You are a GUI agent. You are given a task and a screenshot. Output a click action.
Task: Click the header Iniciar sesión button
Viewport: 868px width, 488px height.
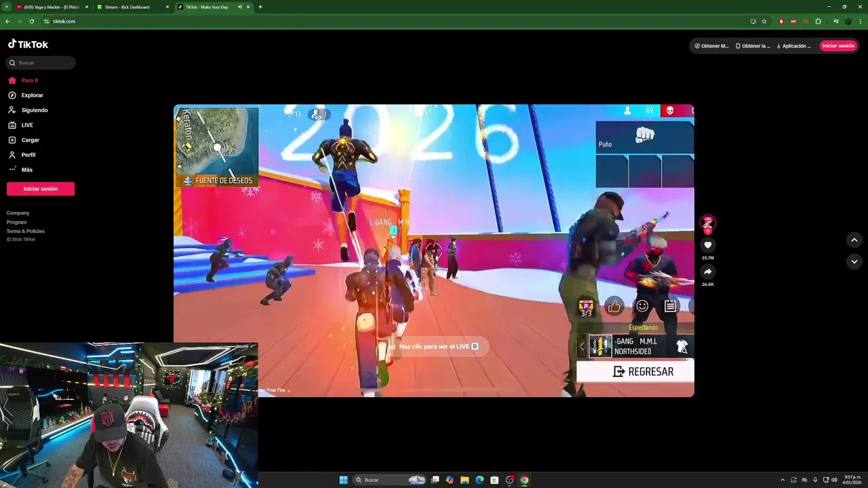(838, 45)
